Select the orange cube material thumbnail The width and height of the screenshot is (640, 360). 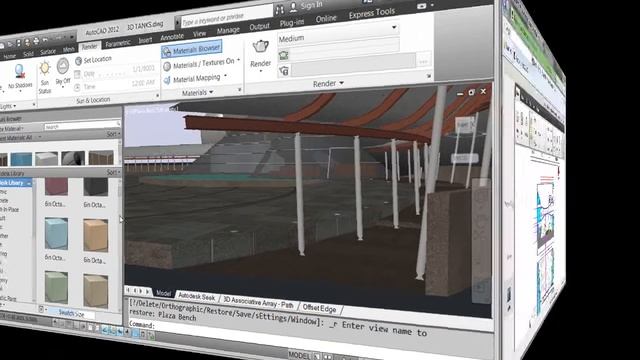coord(96,235)
